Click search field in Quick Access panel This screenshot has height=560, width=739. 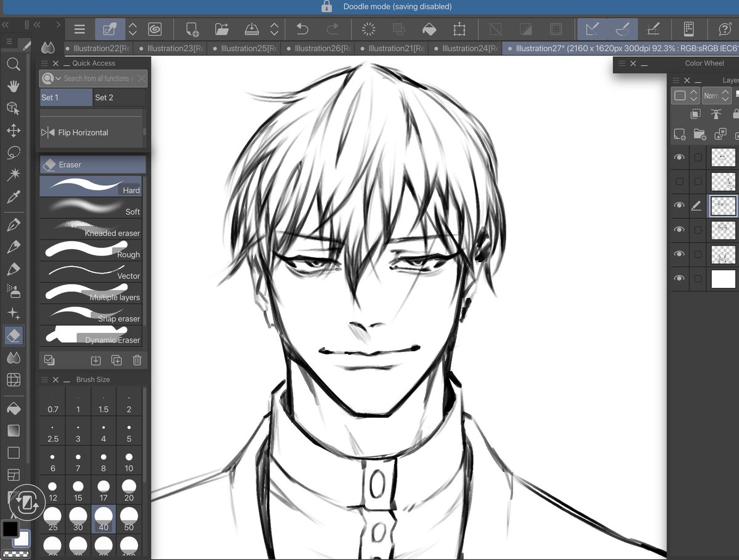94,79
